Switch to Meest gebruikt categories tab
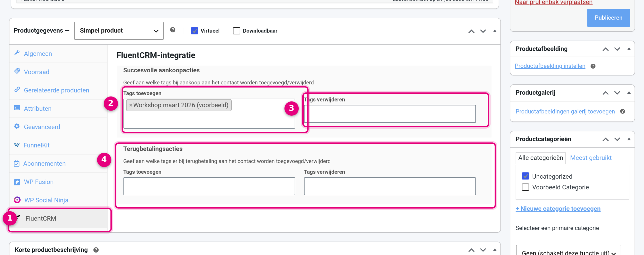The image size is (644, 255). pyautogui.click(x=591, y=158)
